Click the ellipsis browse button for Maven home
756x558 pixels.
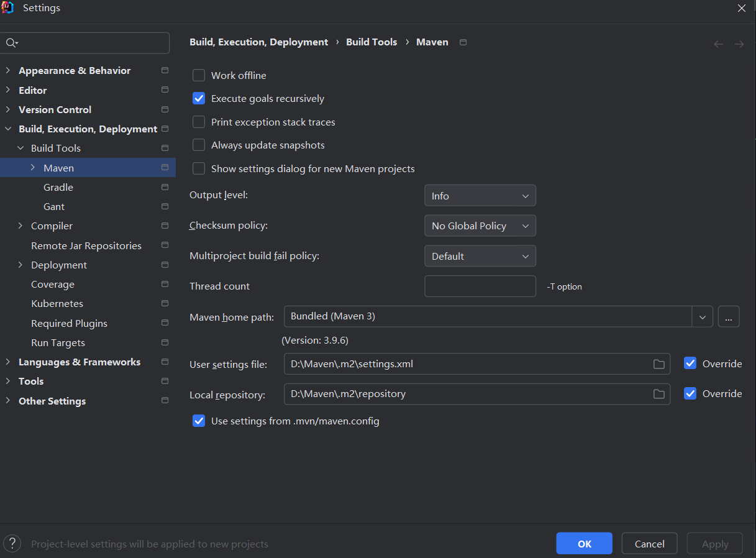click(729, 316)
